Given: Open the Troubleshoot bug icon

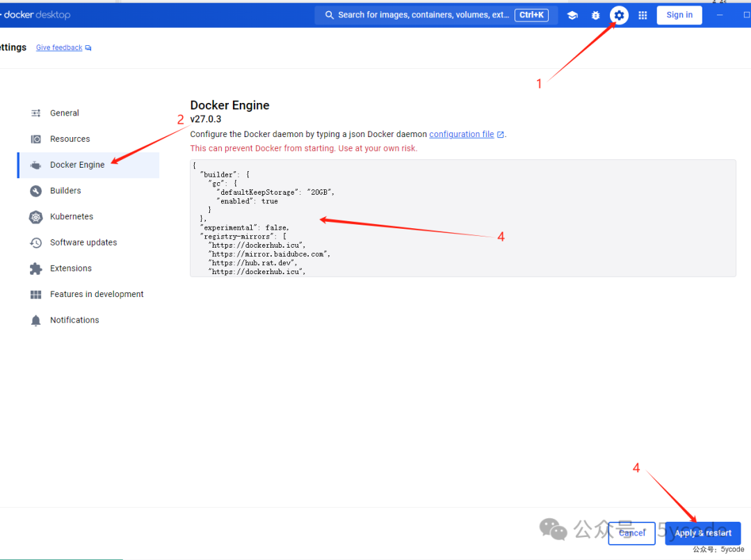Looking at the screenshot, I should point(595,15).
